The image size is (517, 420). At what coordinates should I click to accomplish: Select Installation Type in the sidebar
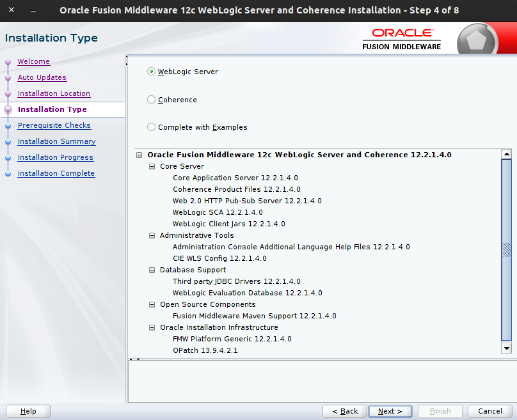coord(52,109)
